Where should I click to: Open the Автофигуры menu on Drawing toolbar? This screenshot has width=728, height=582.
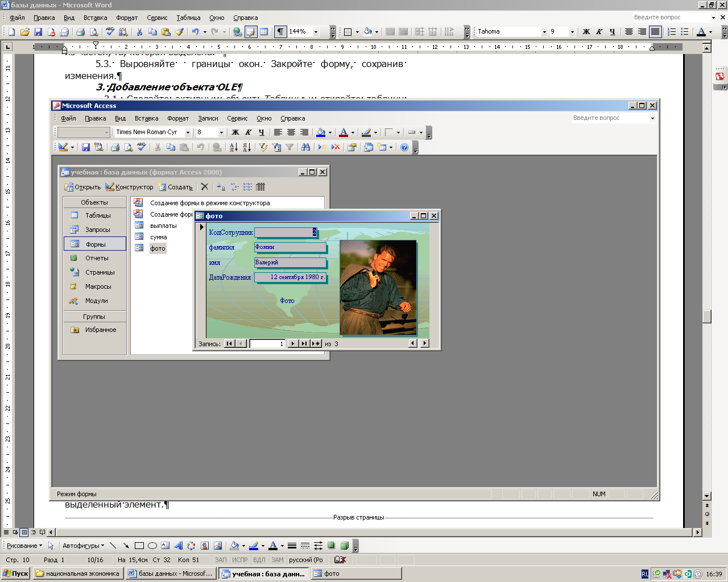tap(83, 546)
